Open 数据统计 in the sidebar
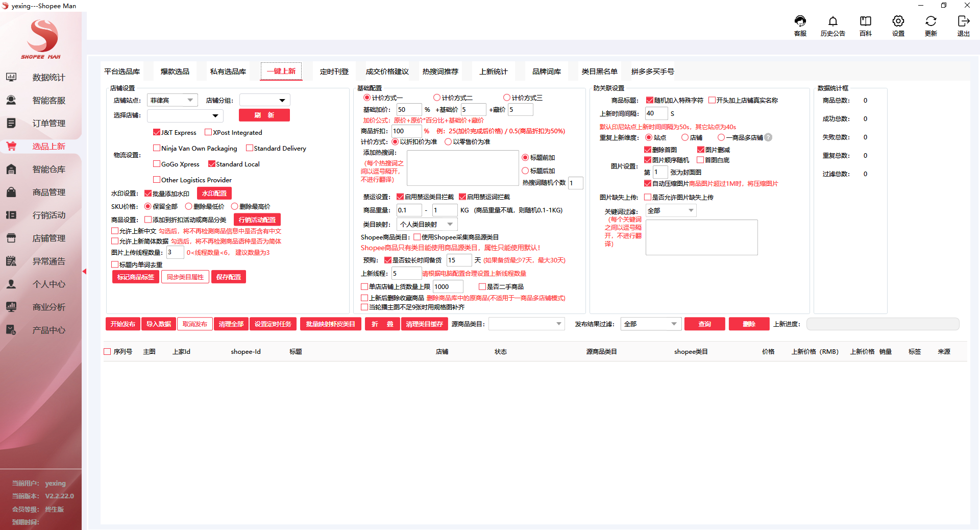 41,77
